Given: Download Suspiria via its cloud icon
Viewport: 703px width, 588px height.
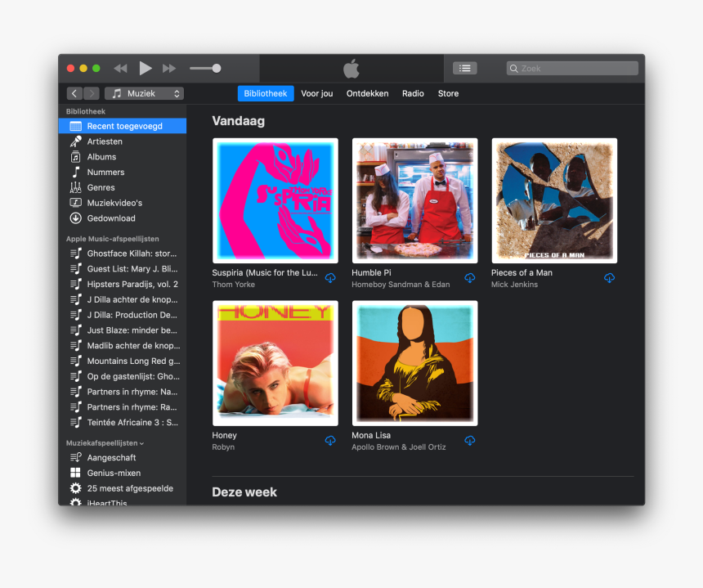Looking at the screenshot, I should 330,278.
